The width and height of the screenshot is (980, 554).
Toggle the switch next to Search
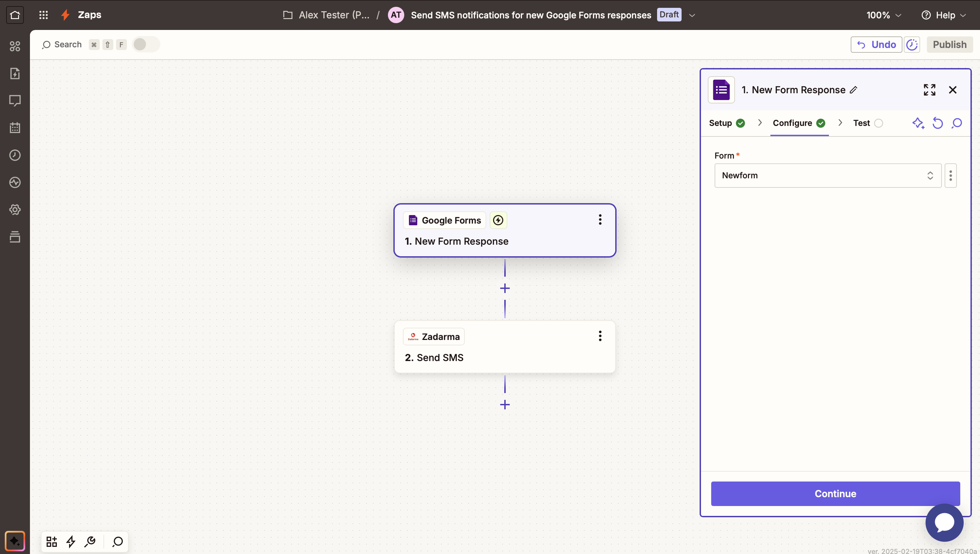[145, 45]
